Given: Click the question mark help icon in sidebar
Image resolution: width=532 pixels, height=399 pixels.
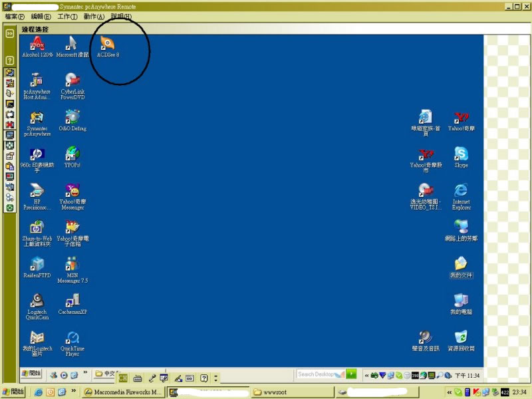Looking at the screenshot, I should (10, 61).
